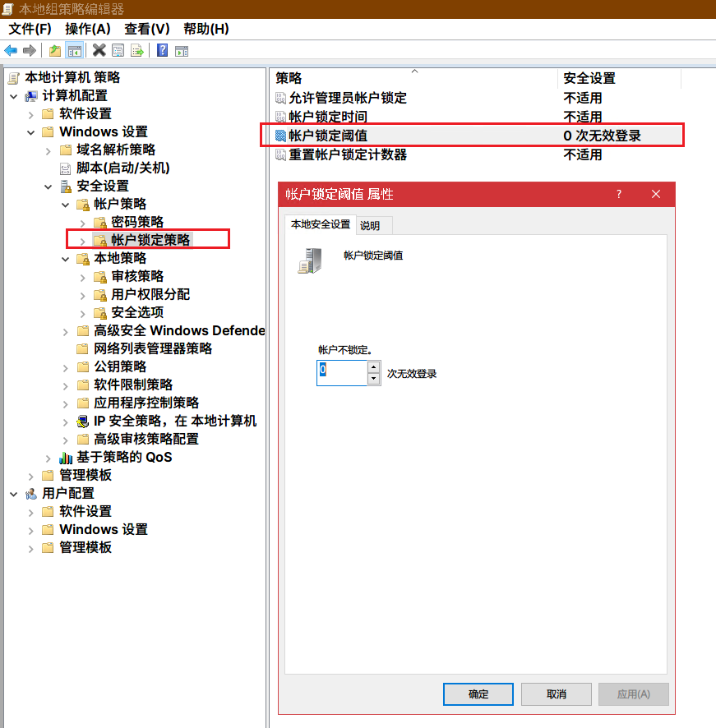
Task: Select the 本地安全设置 tab
Action: point(320,224)
